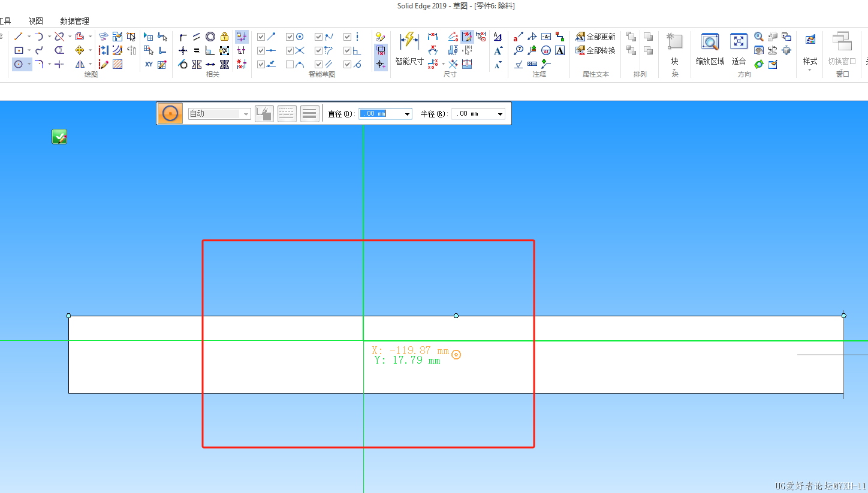Select the Rectangle by center tool
Viewport: 868px width, 493px height.
(x=19, y=50)
